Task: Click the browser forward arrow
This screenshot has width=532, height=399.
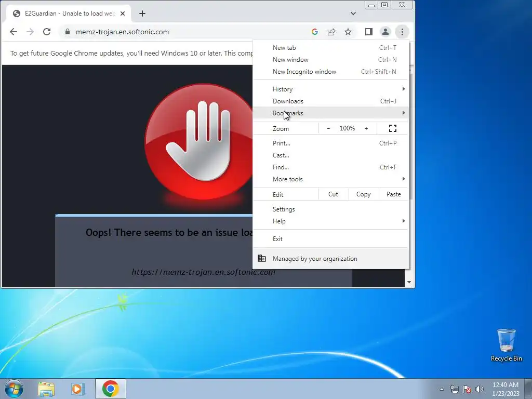Action: click(x=30, y=32)
